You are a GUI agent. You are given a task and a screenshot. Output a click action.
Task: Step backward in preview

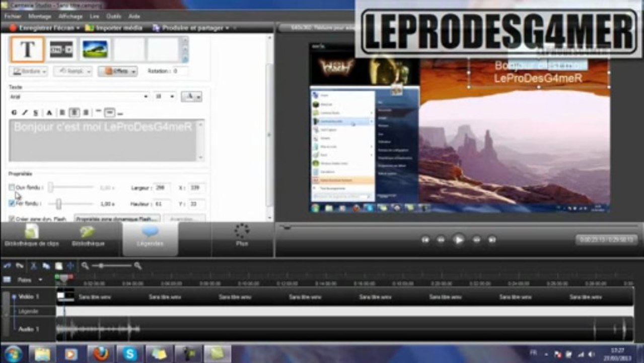(441, 240)
